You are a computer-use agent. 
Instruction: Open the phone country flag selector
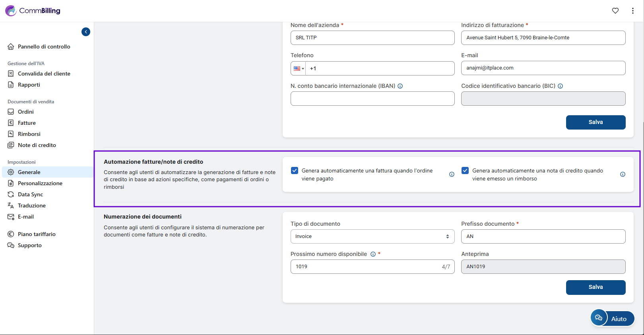pyautogui.click(x=298, y=68)
